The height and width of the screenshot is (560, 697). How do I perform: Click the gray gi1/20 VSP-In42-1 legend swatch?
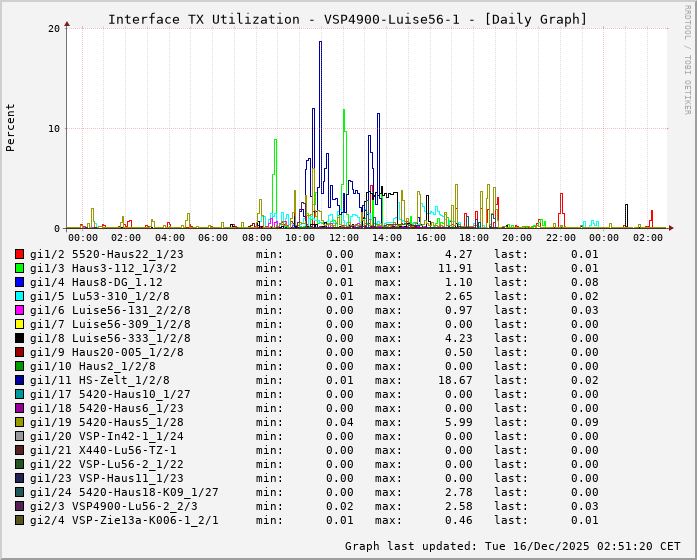(x=20, y=436)
